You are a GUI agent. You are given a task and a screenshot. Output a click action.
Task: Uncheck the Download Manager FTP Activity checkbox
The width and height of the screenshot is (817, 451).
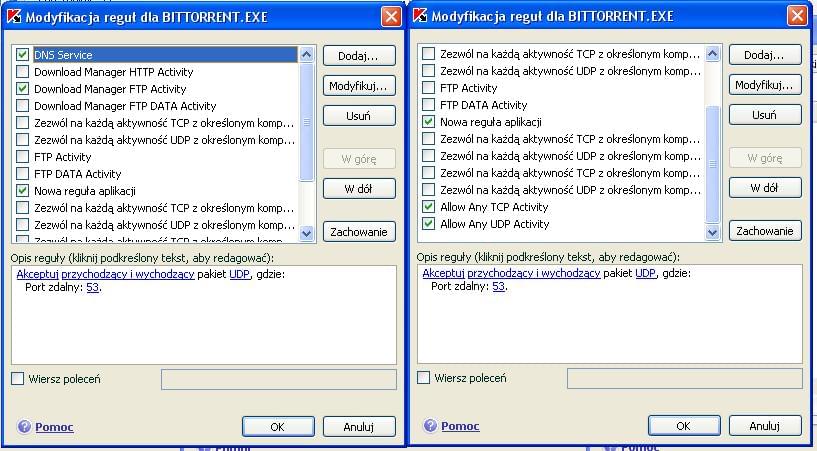22,89
